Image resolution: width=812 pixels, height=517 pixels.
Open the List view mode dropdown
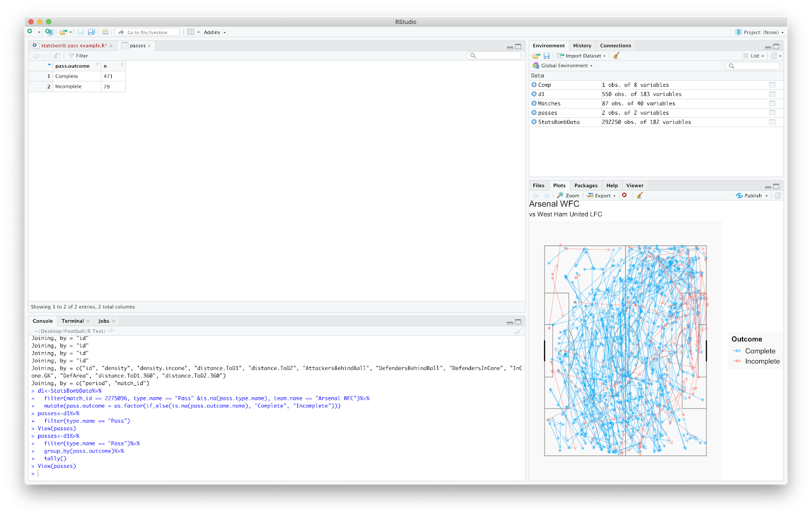[x=753, y=56]
